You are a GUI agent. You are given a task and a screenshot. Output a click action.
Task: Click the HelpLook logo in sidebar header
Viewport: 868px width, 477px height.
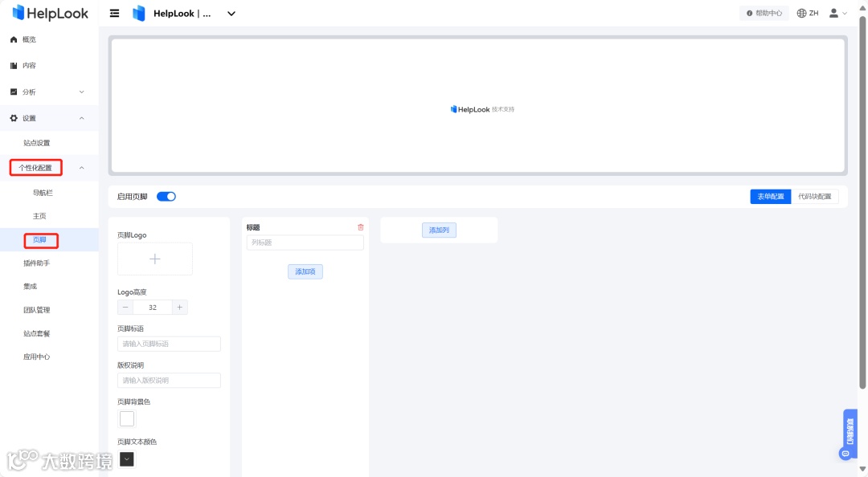(x=50, y=13)
